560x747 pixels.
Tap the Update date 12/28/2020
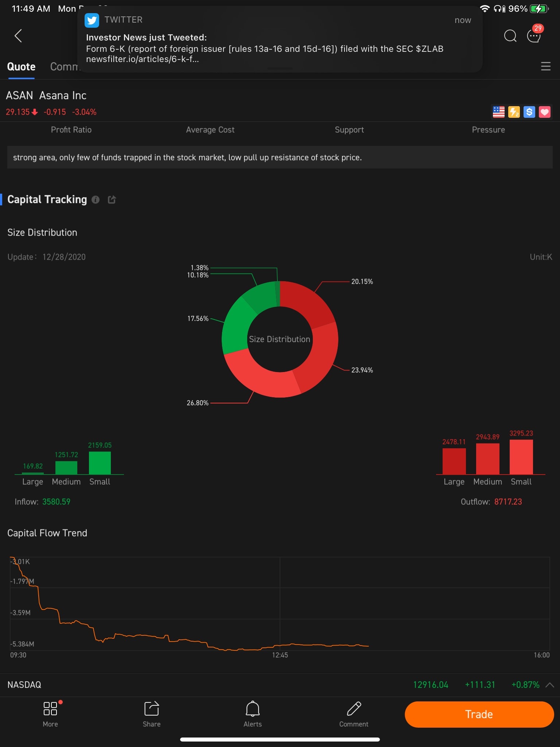64,257
